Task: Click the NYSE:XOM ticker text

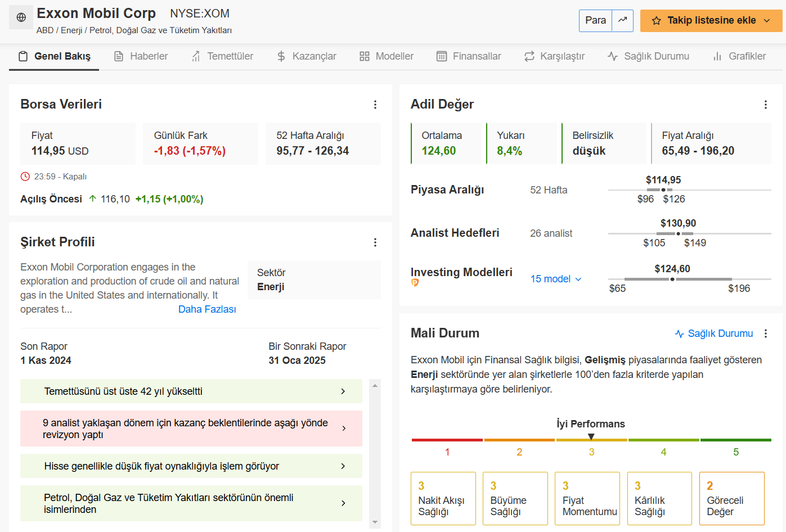Action: (x=200, y=13)
